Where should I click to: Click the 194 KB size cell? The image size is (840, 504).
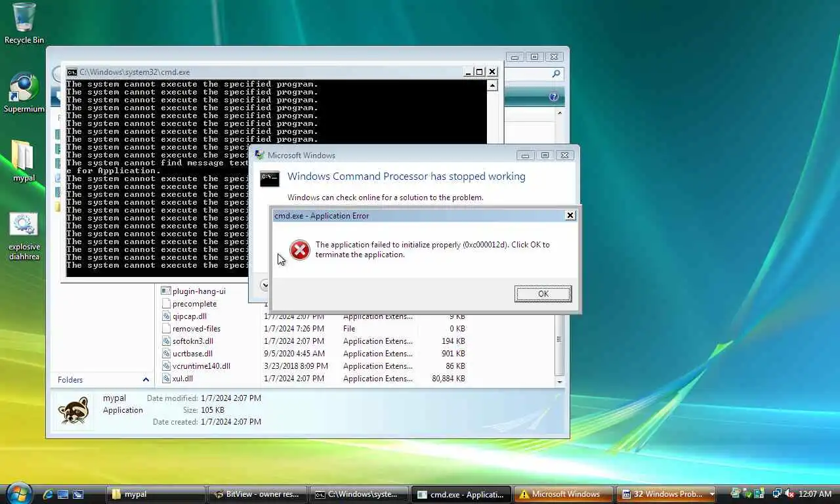coord(453,341)
